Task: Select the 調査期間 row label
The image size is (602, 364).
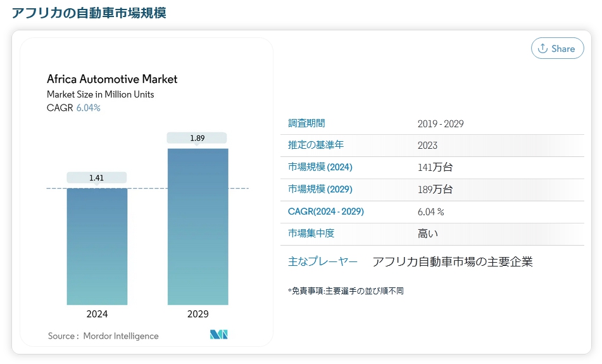Action: click(x=306, y=123)
